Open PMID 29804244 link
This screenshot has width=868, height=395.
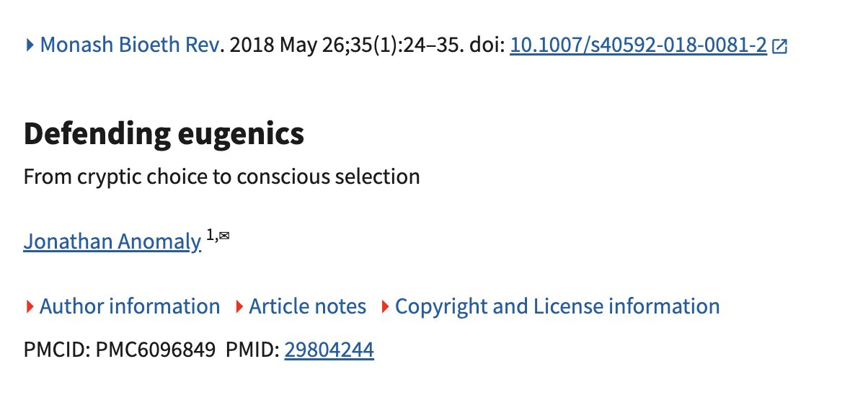click(x=329, y=351)
